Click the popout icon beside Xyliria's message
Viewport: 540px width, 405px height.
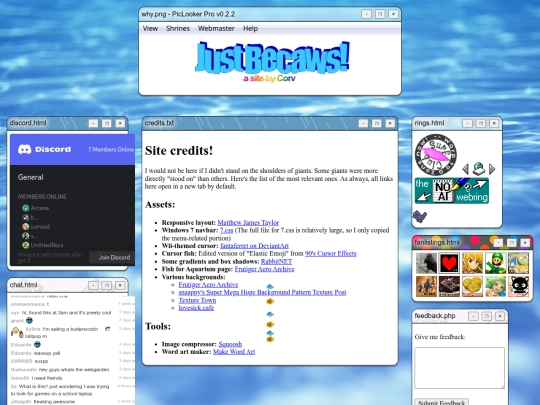(107, 329)
